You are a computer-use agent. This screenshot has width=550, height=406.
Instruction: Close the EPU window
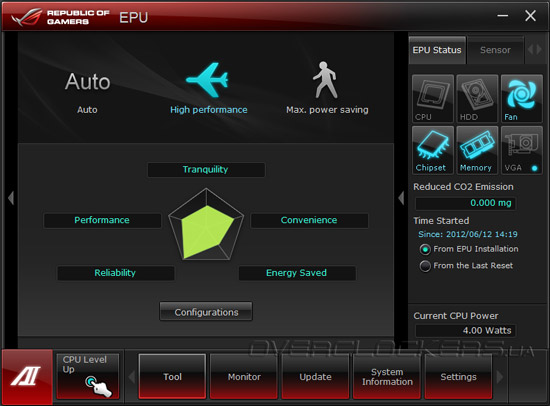[530, 16]
